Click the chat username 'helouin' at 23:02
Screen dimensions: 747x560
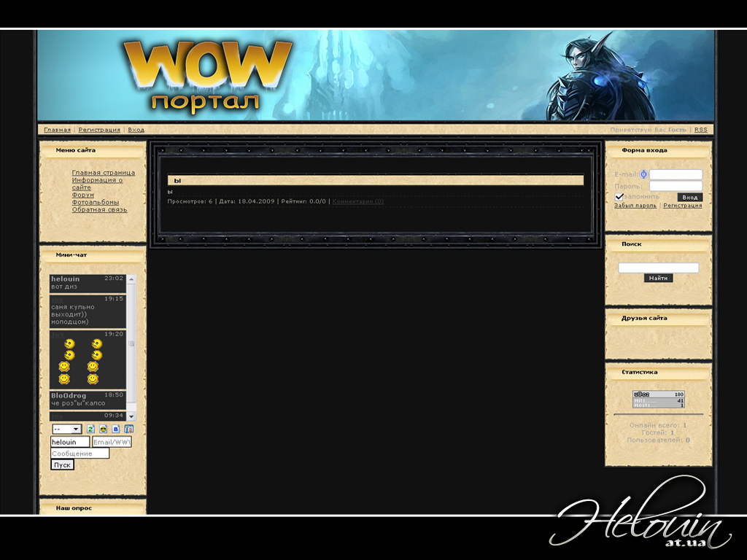click(x=65, y=279)
